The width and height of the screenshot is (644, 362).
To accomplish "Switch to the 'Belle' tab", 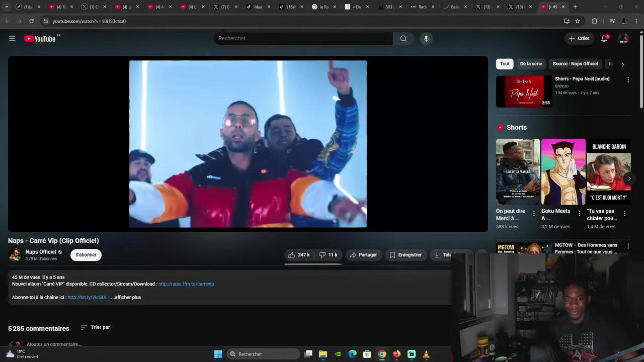I will [454, 7].
